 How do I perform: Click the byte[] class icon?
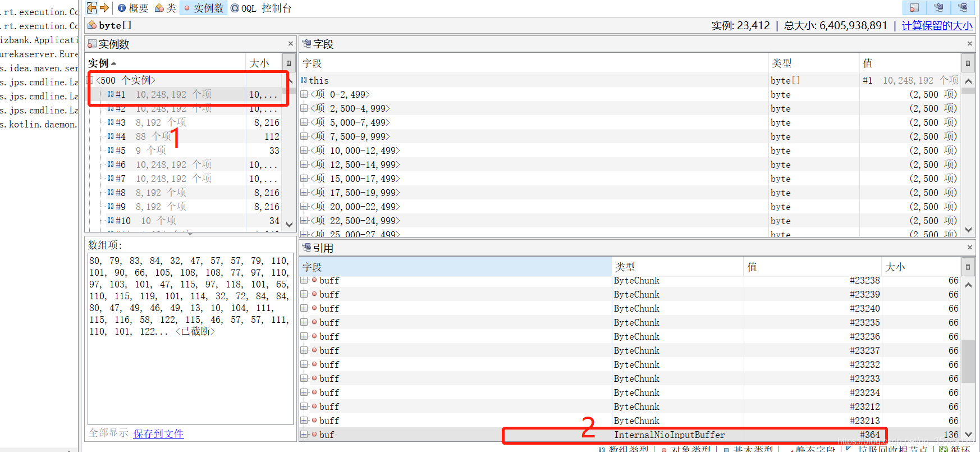pyautogui.click(x=92, y=25)
